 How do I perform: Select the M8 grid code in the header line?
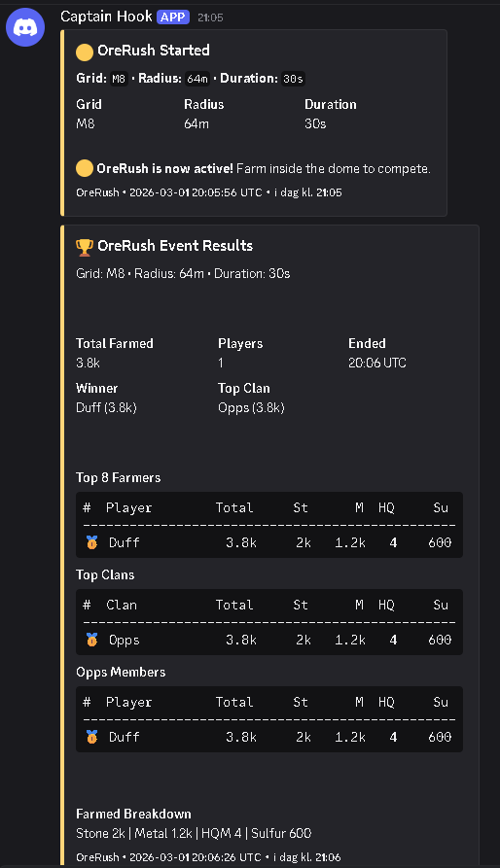click(x=119, y=79)
